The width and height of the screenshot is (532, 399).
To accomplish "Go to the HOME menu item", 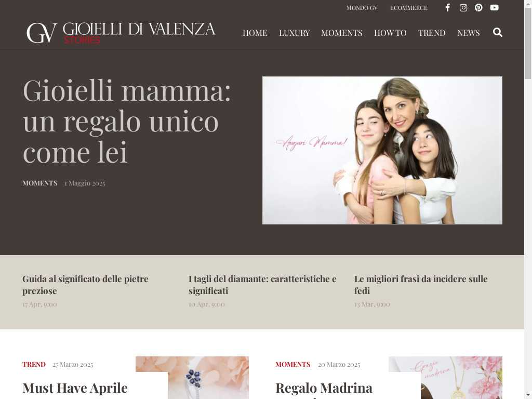I will tap(255, 33).
